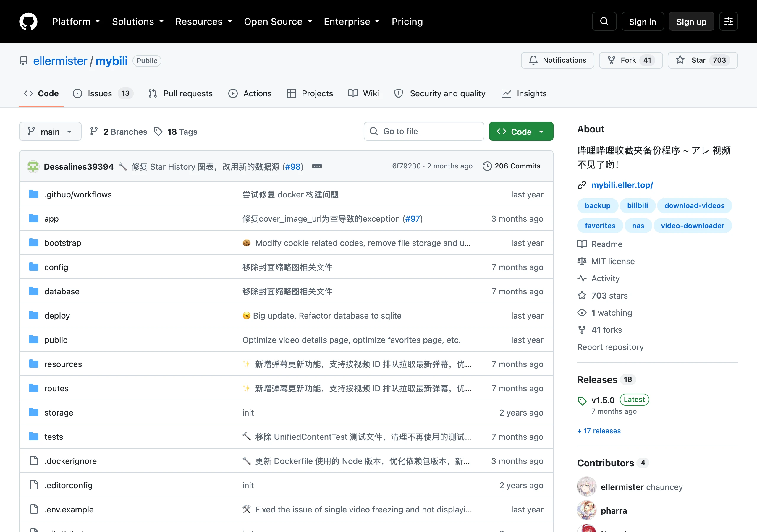Click the Dessalines39394 avatar

[x=33, y=166]
